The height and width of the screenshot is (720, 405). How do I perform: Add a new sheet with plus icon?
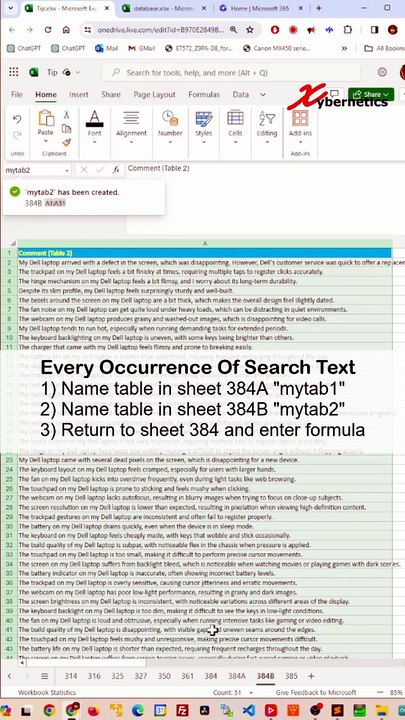311,676
